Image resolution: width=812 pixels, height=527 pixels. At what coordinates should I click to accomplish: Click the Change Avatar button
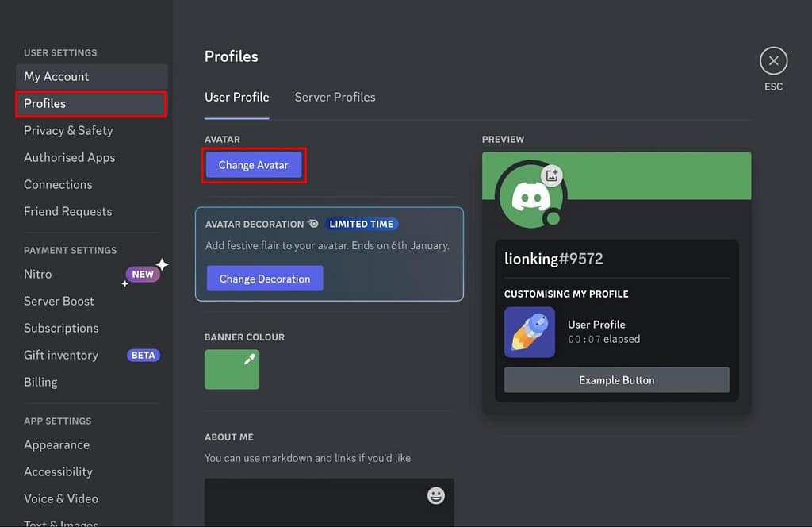tap(253, 165)
